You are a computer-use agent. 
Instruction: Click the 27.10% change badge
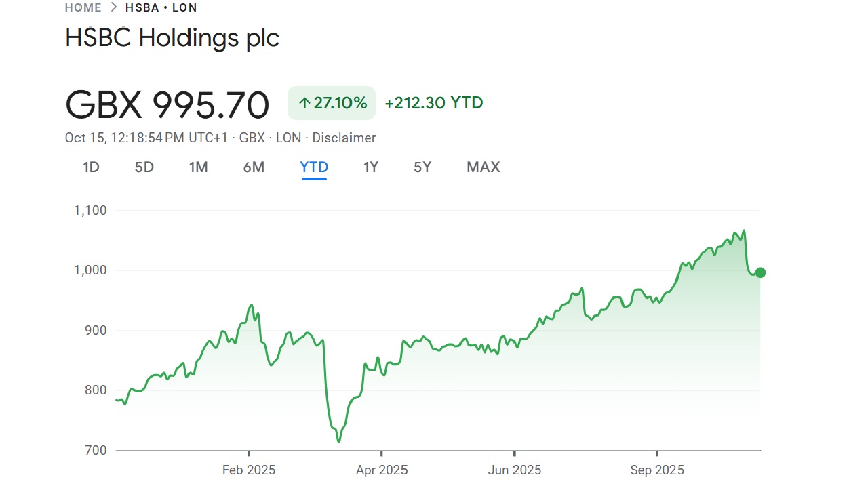pos(331,102)
